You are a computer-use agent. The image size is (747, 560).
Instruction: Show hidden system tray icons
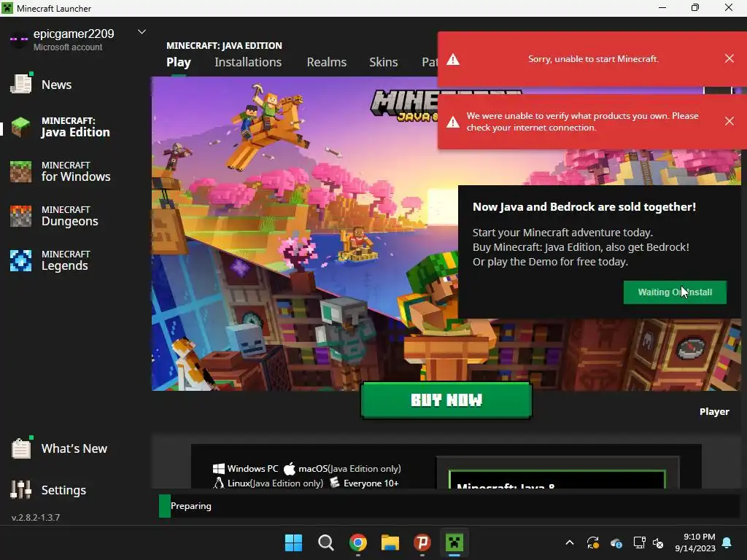coord(570,542)
